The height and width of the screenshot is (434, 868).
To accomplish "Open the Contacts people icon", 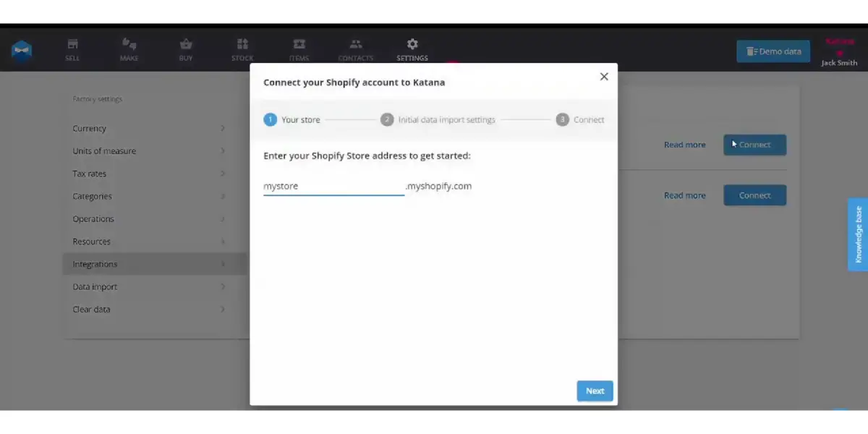I will [x=355, y=45].
